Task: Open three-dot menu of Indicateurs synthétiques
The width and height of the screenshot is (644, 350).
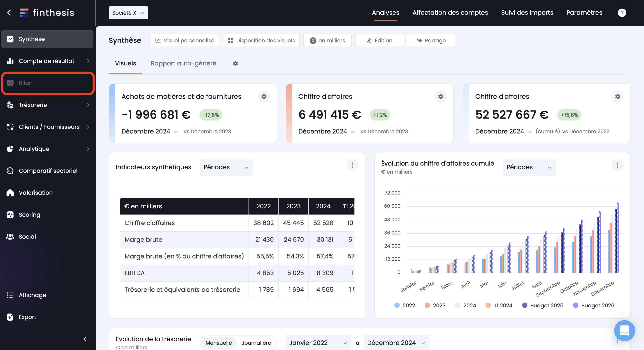Action: point(352,165)
